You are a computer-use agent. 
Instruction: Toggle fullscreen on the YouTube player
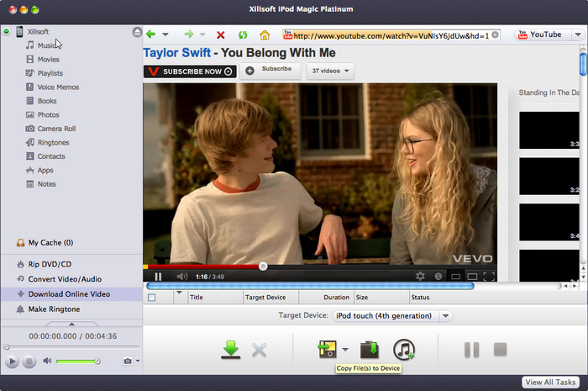pos(489,276)
